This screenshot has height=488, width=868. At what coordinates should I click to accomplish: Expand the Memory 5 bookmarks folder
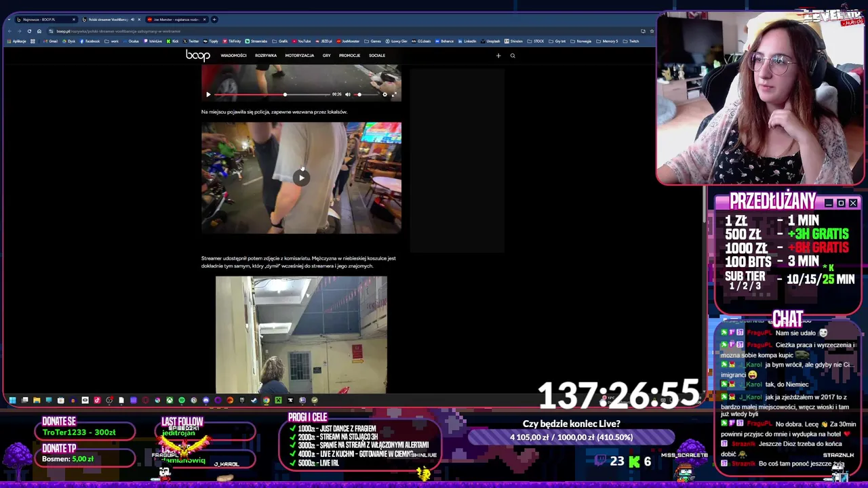point(607,41)
